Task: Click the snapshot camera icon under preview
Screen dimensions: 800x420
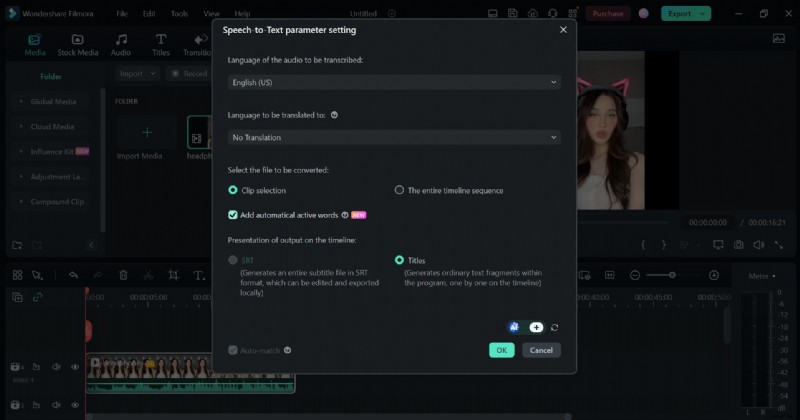Action: click(738, 245)
